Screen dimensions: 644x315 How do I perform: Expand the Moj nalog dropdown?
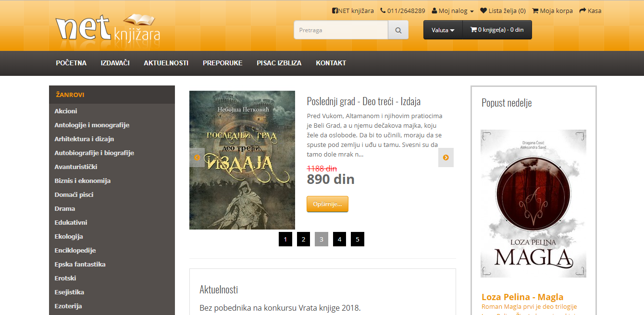click(453, 11)
